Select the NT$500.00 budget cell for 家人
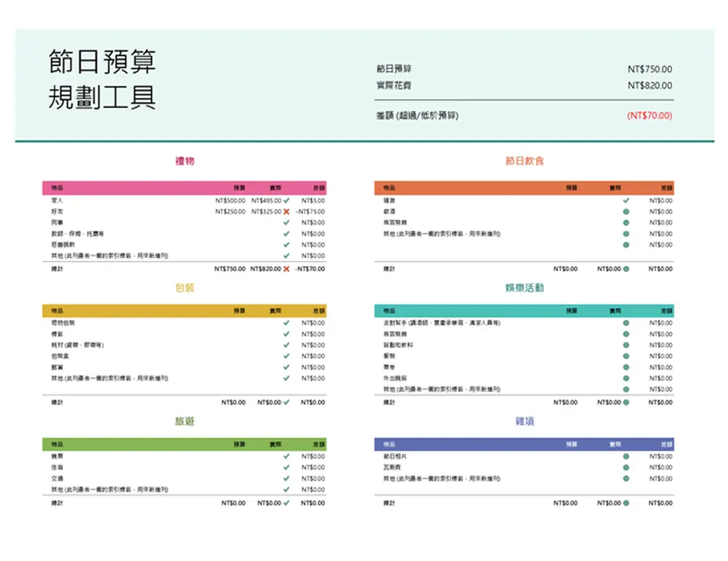This screenshot has width=728, height=561. [230, 201]
